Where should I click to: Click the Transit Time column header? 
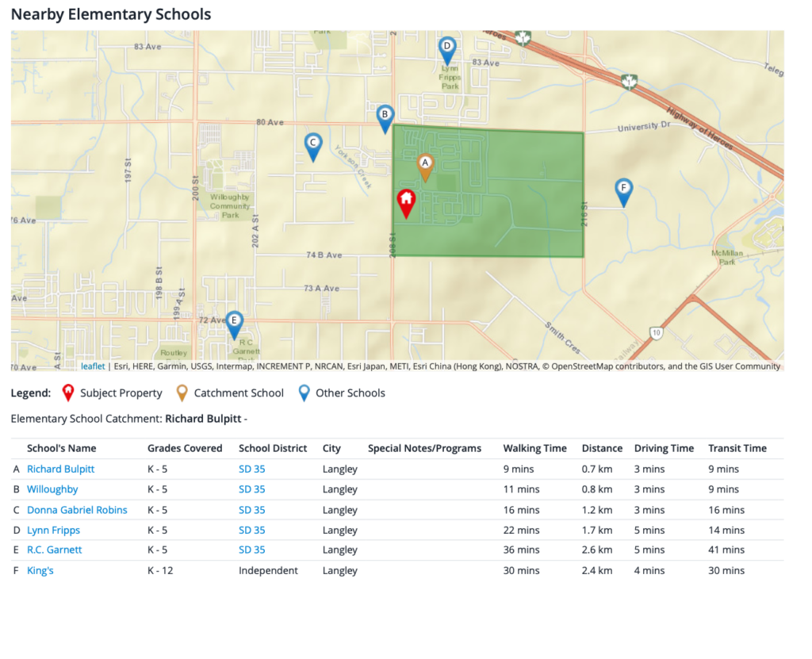click(x=737, y=448)
